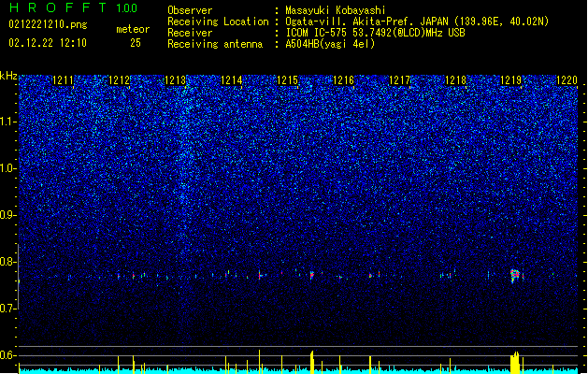Inspect the tallest yellow power spike near 1214

(259, 361)
